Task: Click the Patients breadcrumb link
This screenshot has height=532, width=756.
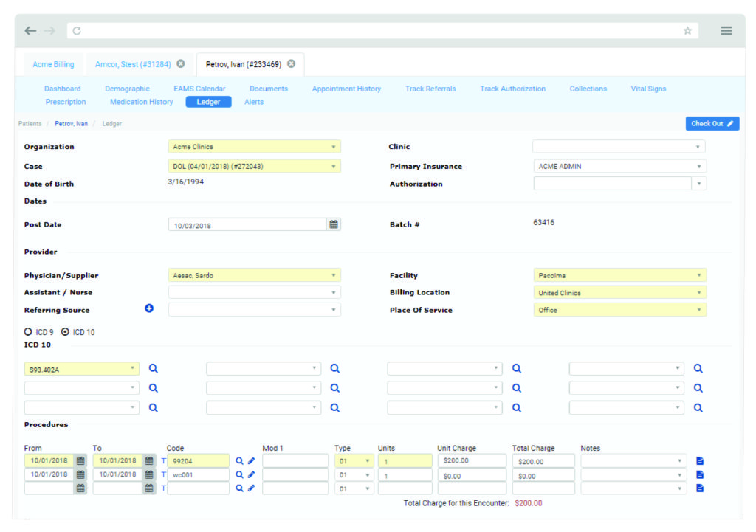Action: click(30, 124)
